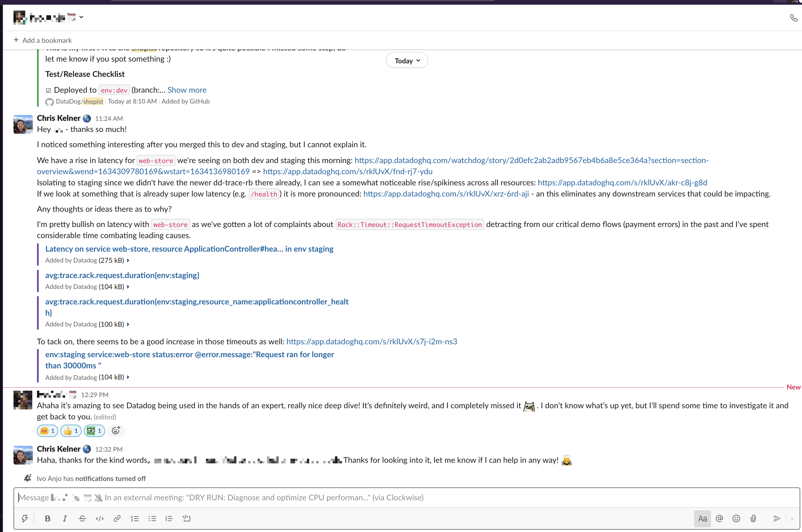802x532 pixels.
Task: Open the applicationcontroller_health duration attachment title
Action: [197, 307]
